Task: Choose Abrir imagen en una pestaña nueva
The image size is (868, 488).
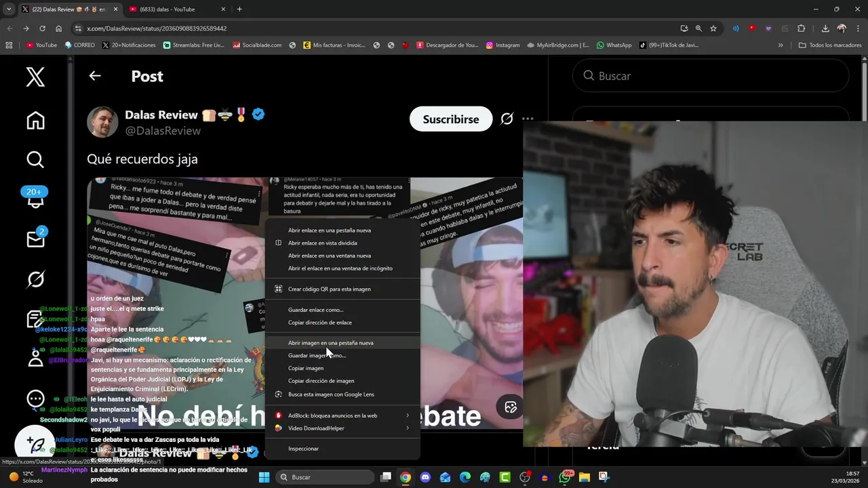Action: [331, 343]
